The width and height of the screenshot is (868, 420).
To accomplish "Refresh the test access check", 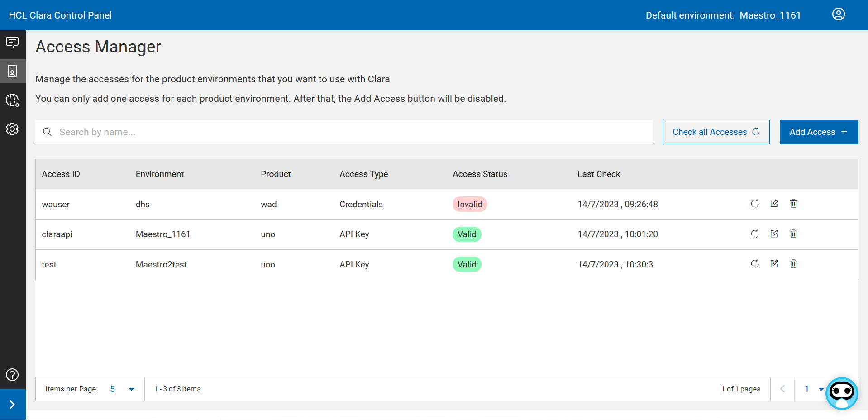I will click(x=755, y=264).
